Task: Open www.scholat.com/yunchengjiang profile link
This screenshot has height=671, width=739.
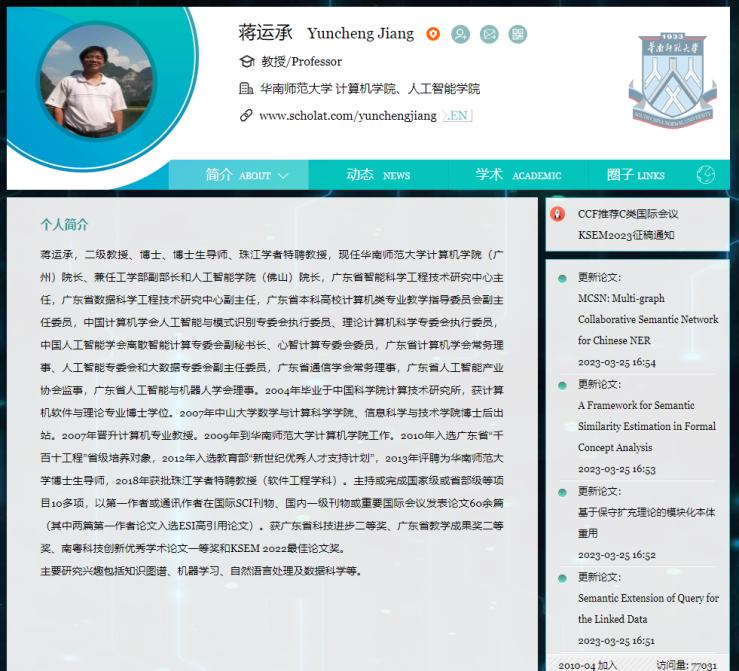Action: click(347, 116)
